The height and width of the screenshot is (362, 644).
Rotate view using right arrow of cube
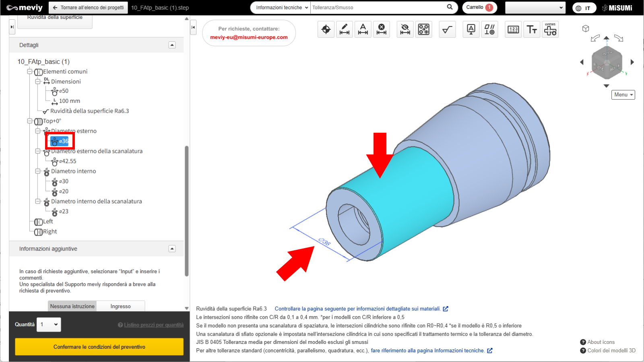coord(632,62)
